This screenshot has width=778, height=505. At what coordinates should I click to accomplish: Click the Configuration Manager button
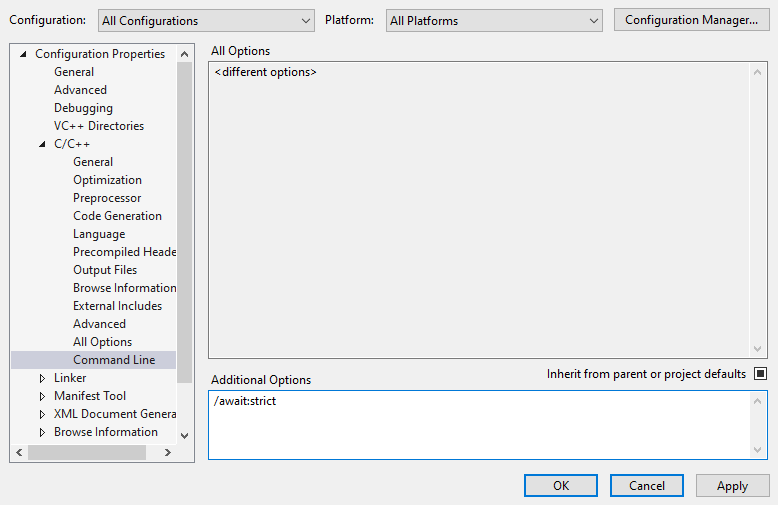click(x=691, y=20)
